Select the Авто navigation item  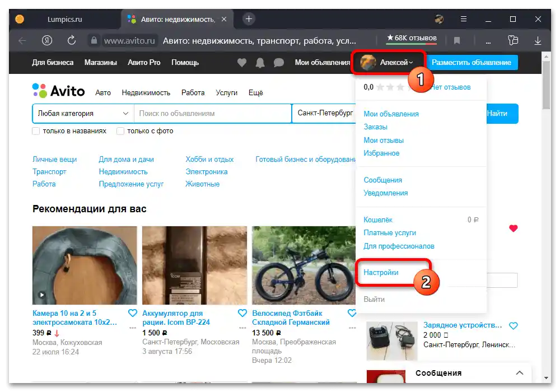[103, 93]
